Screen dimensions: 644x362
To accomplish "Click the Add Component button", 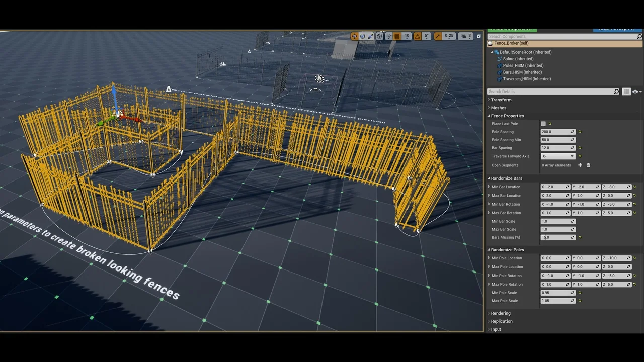I will [x=512, y=29].
